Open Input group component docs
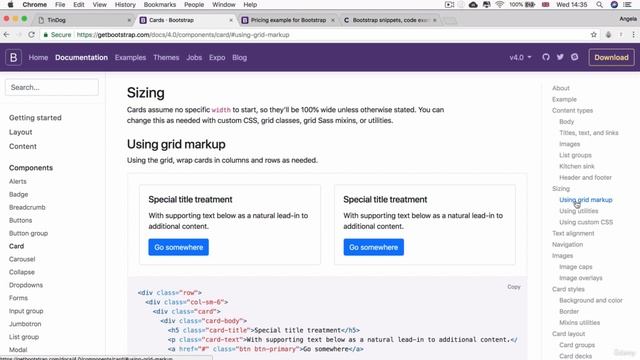 point(26,311)
